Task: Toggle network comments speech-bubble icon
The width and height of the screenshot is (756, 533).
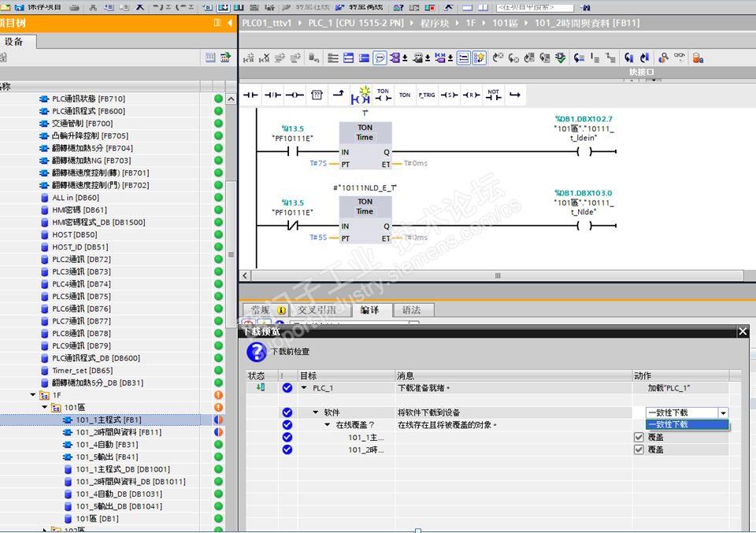Action: coord(380,58)
